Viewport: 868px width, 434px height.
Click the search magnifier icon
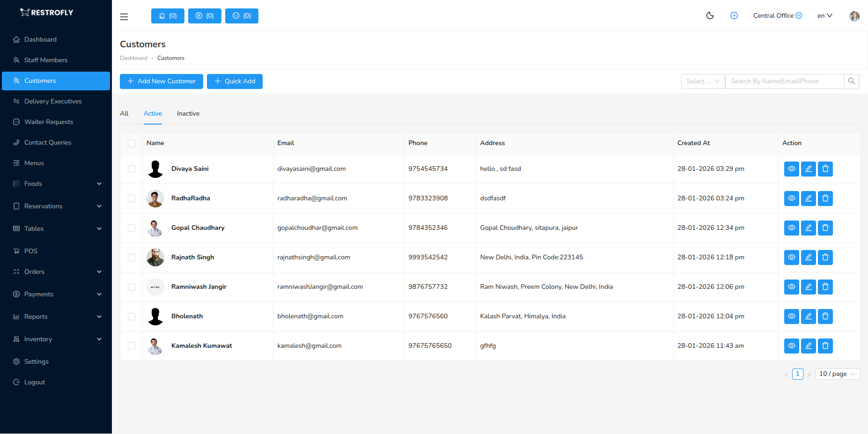tap(852, 81)
